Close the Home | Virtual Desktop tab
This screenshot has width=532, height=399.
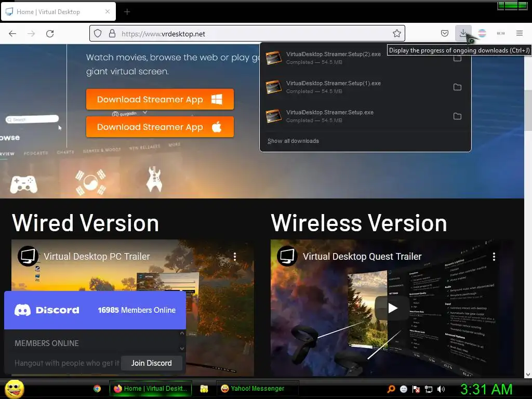(x=108, y=11)
